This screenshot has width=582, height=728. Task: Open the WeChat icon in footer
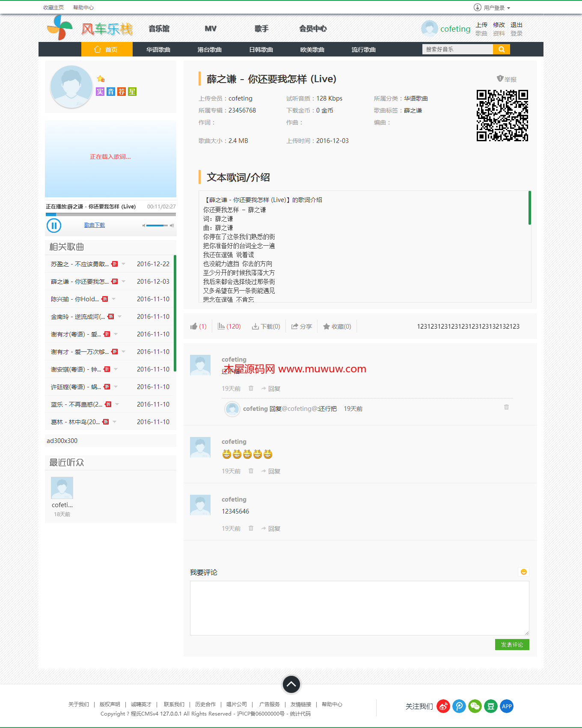475,706
